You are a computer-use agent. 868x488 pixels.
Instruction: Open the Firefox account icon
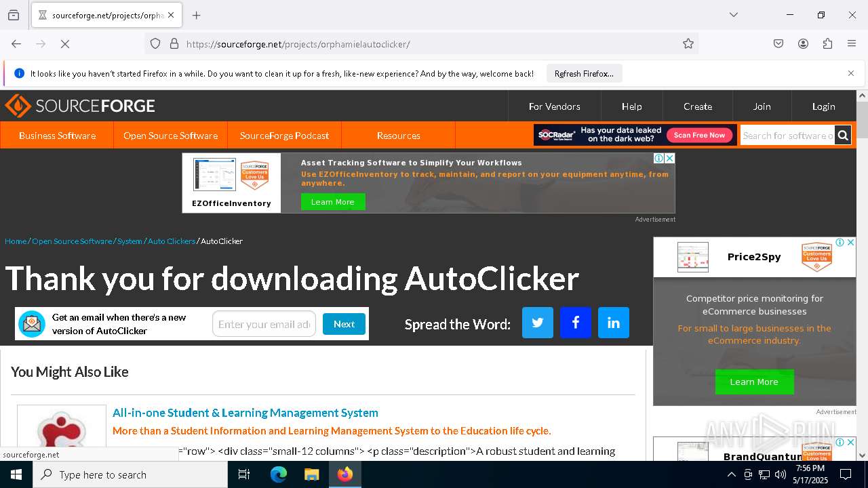[803, 44]
